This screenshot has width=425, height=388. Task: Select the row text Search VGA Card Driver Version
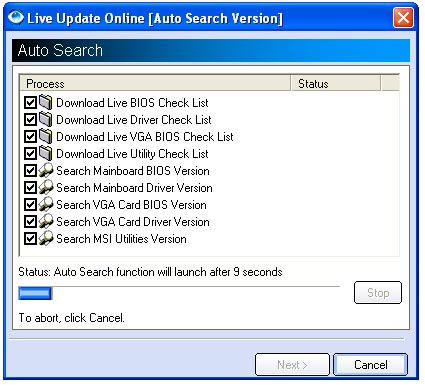tap(133, 222)
